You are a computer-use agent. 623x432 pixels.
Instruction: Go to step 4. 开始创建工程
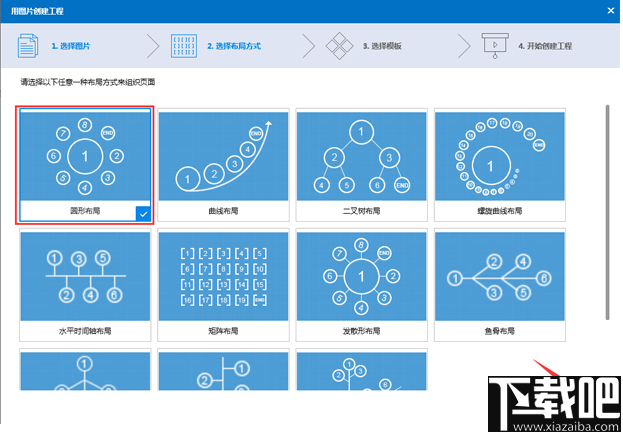tap(545, 46)
